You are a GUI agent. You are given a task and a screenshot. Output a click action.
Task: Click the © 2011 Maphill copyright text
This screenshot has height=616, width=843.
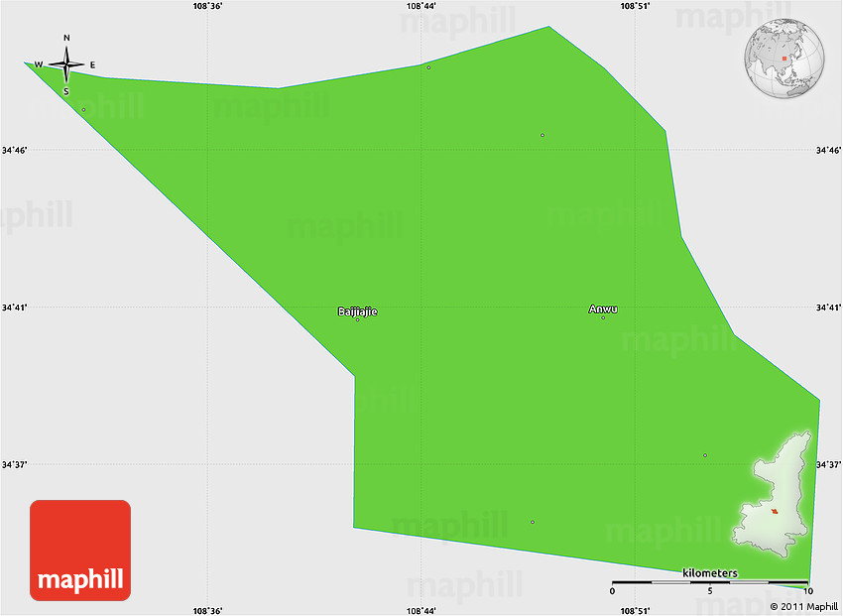click(x=804, y=606)
